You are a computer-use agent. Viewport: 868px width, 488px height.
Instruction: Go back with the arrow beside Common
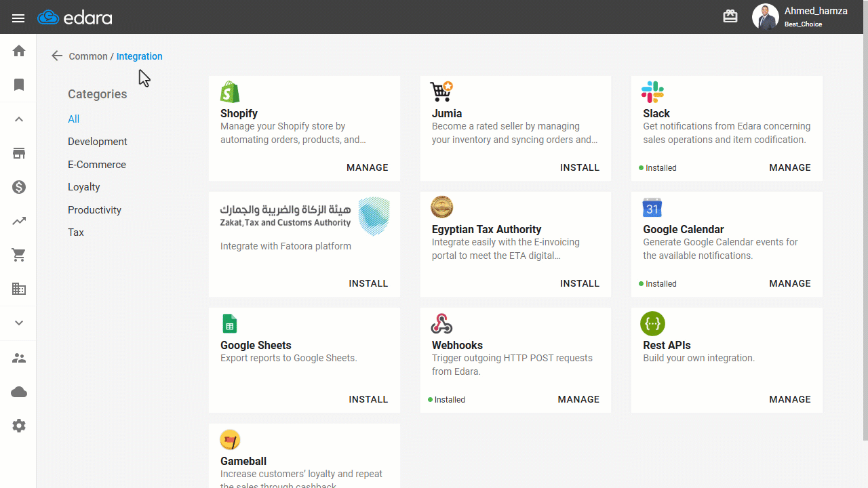coord(57,56)
